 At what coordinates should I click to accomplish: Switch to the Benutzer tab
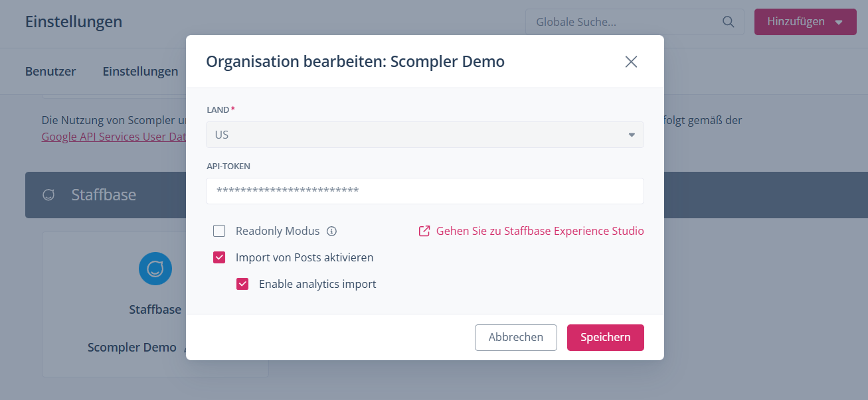pyautogui.click(x=50, y=71)
